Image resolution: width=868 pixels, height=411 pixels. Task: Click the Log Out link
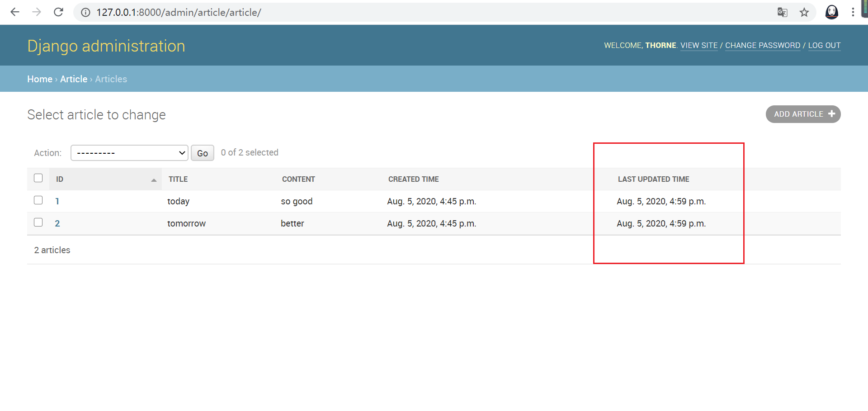coord(825,45)
